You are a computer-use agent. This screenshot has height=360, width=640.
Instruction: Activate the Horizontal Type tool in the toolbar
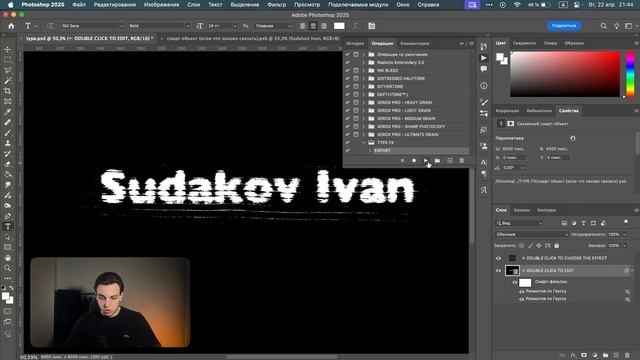coord(8,227)
